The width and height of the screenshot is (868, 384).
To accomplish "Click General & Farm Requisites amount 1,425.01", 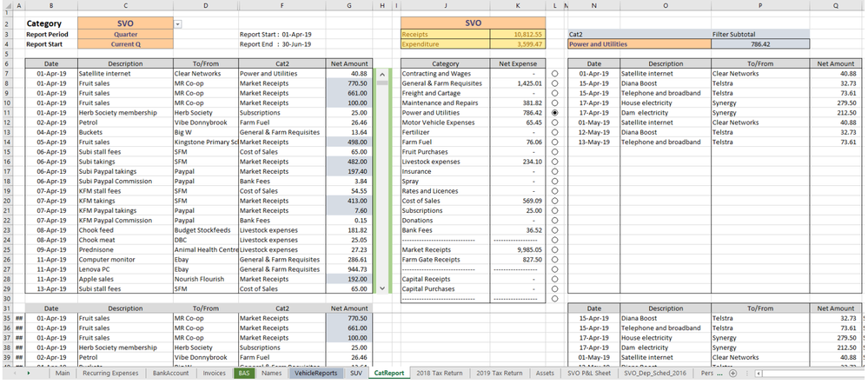I will 518,83.
